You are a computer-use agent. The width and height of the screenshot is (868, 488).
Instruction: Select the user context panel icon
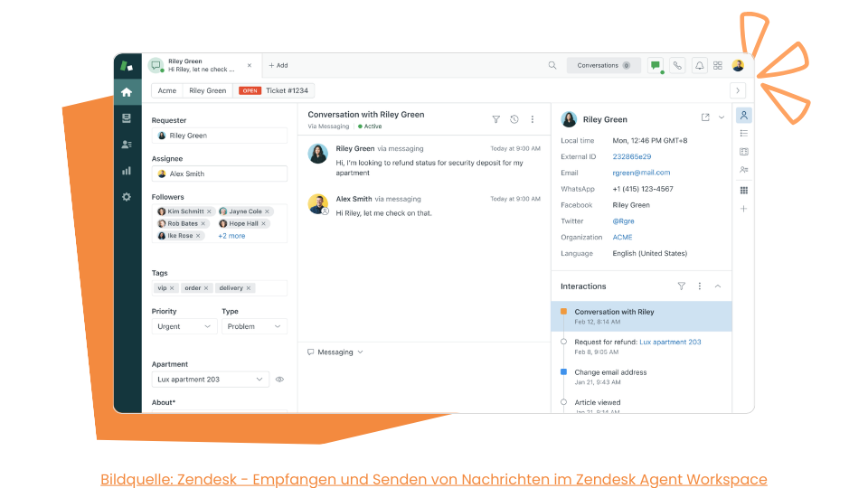pyautogui.click(x=743, y=115)
